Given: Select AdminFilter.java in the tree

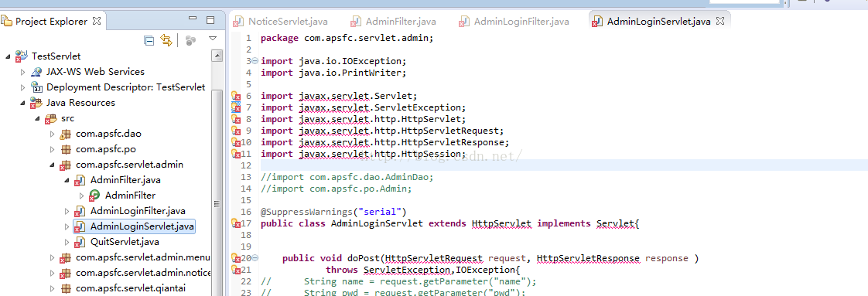Looking at the screenshot, I should [x=125, y=180].
